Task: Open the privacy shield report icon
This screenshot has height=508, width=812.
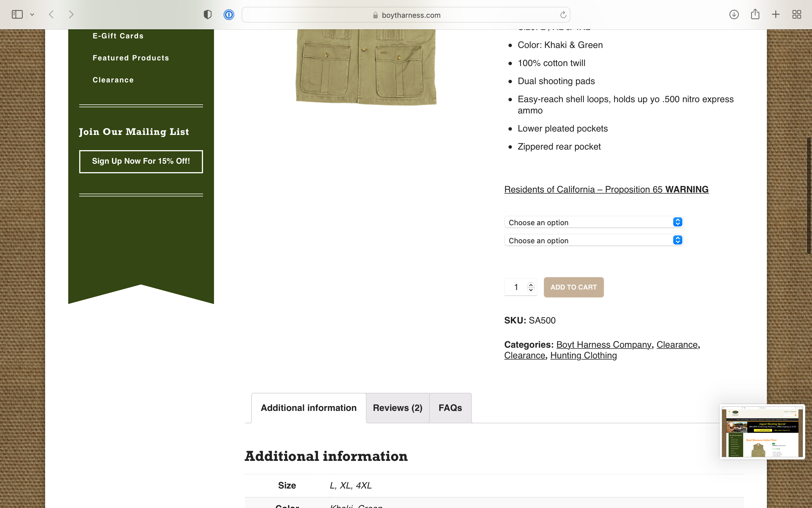Action: tap(208, 14)
